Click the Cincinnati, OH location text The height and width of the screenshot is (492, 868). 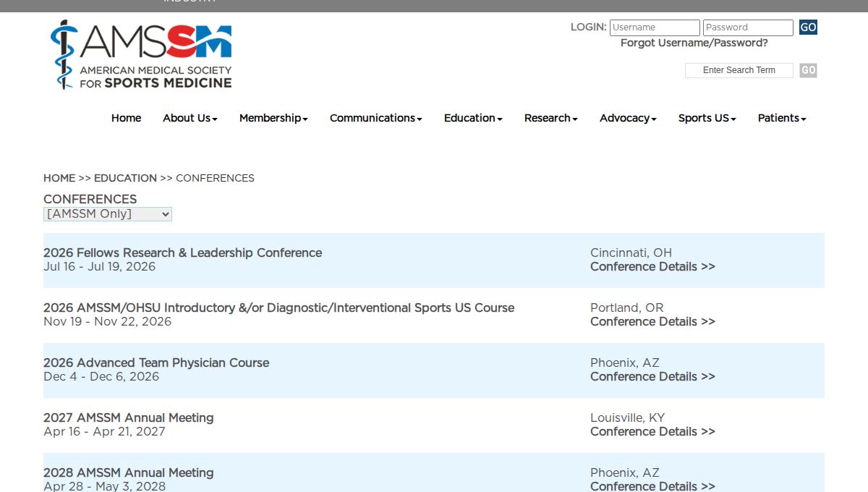(631, 253)
